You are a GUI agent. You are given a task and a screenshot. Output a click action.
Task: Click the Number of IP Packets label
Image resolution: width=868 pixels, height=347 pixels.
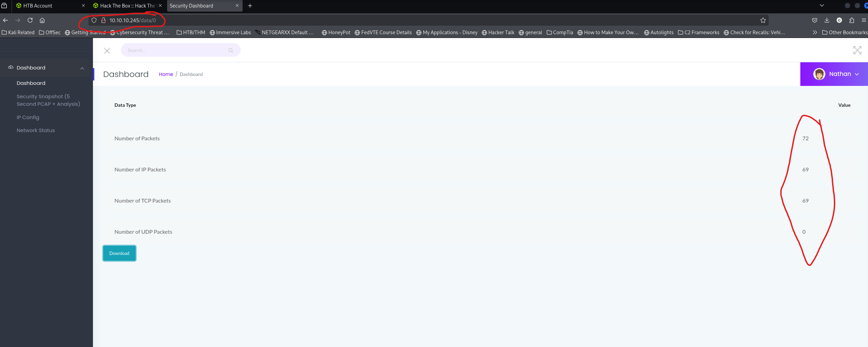pyautogui.click(x=140, y=169)
